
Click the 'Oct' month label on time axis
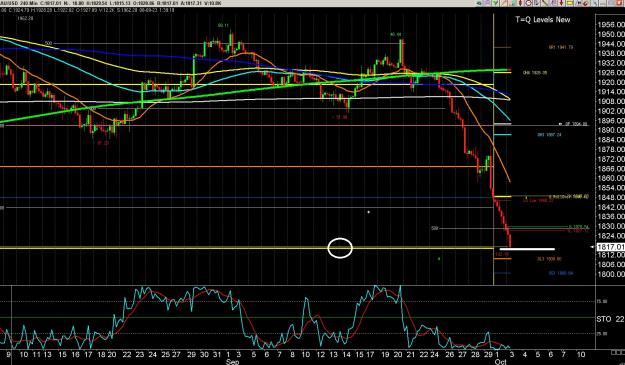click(500, 361)
